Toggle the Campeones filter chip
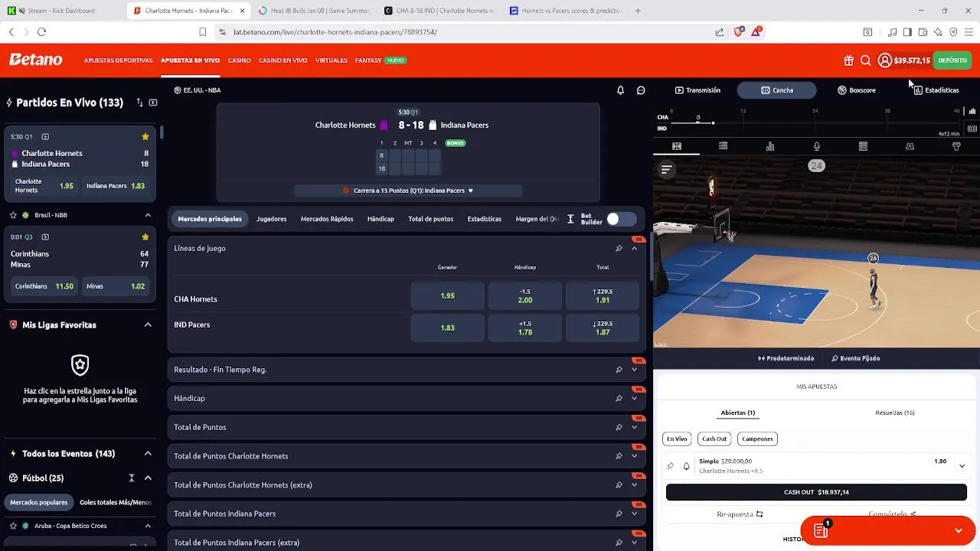 coord(757,439)
